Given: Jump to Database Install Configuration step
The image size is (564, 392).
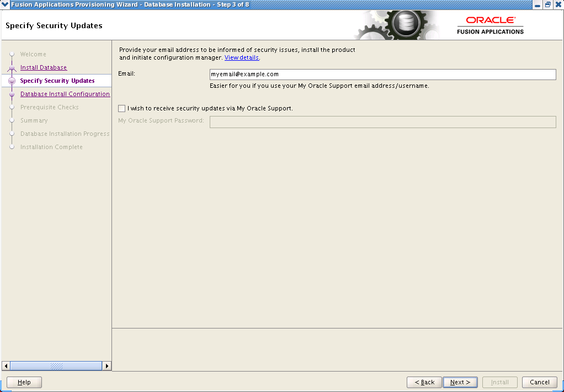Looking at the screenshot, I should pyautogui.click(x=65, y=94).
